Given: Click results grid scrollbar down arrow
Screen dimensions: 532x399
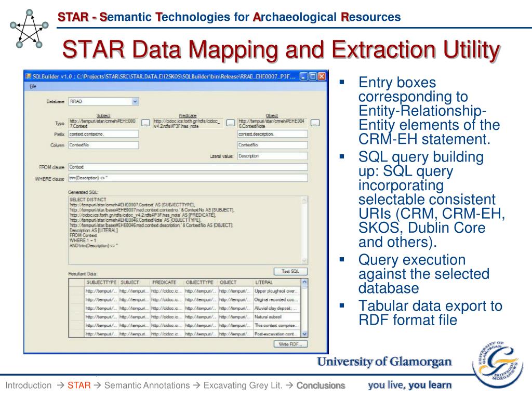Looking at the screenshot, I should click(x=304, y=334).
